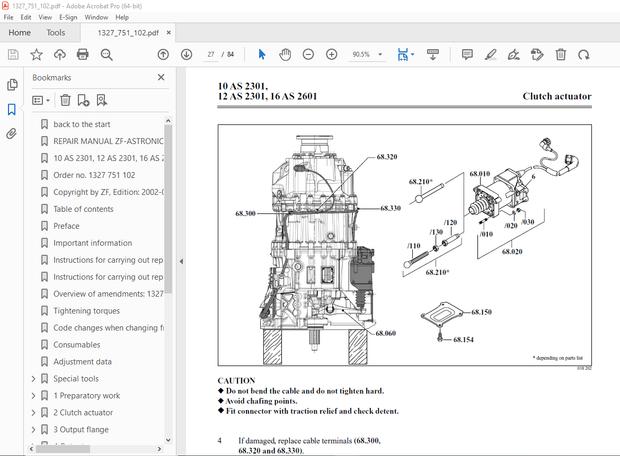Screen dimensions: 620x456
Task: Rotate the page with rotate icon
Action: click(584, 55)
